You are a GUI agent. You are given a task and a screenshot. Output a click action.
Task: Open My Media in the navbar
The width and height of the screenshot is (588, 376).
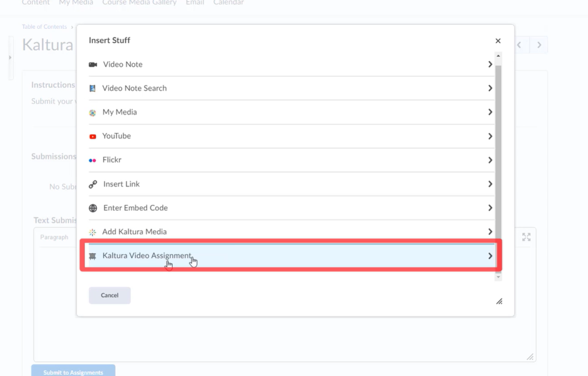click(76, 3)
